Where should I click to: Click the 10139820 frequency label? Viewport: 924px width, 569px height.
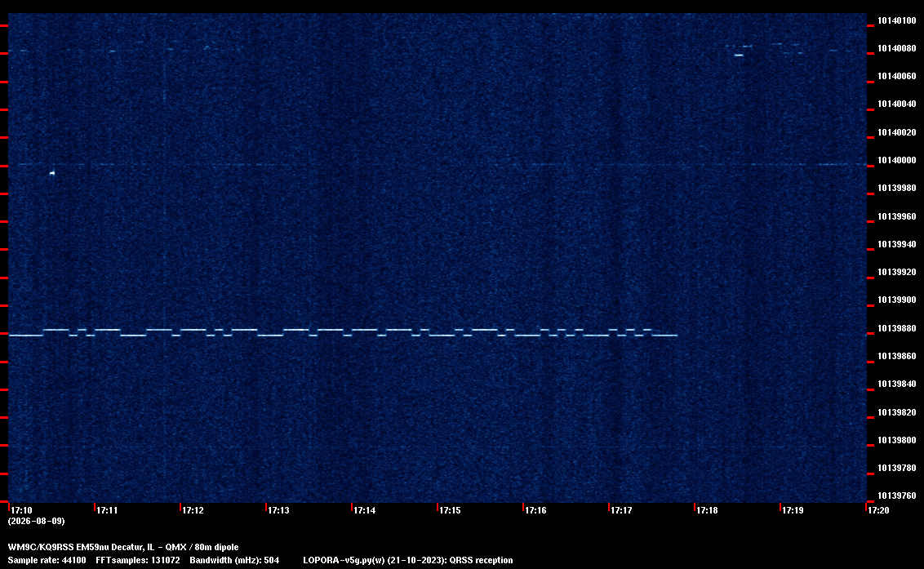[x=896, y=412]
